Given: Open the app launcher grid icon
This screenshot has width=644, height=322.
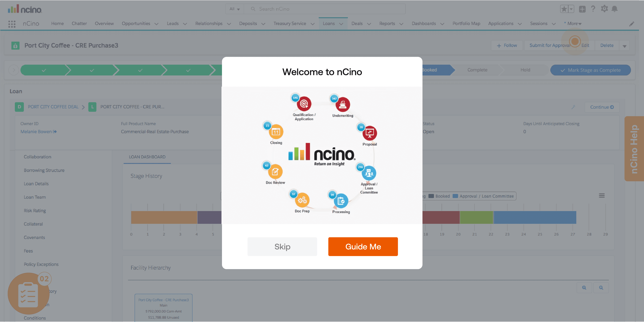Looking at the screenshot, I should 12,24.
